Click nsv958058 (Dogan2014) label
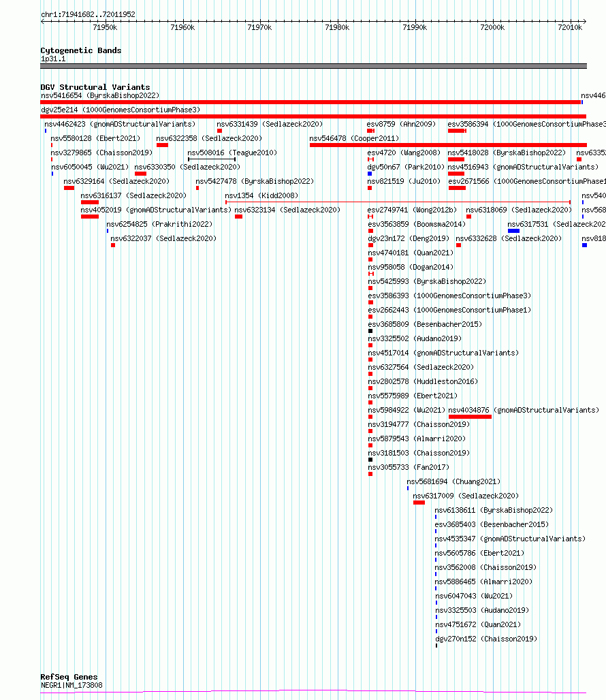606x700 pixels. tap(411, 267)
